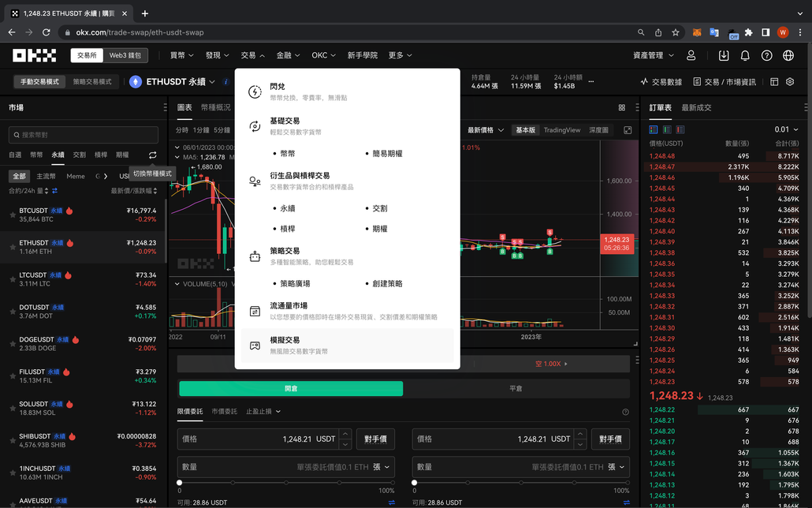Open the language globe icon

(x=787, y=55)
